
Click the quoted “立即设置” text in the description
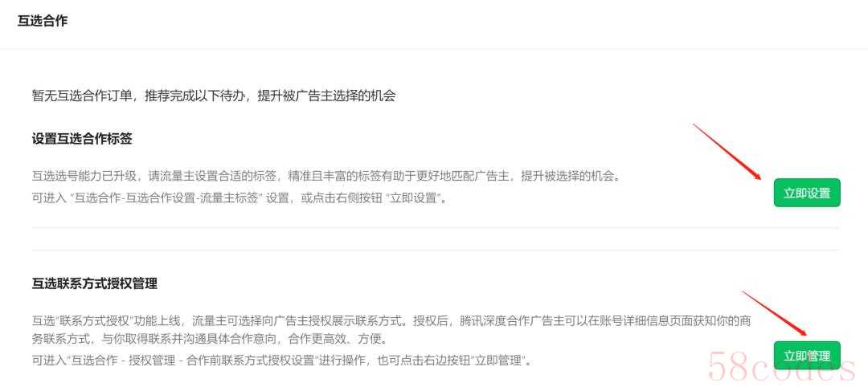pyautogui.click(x=420, y=198)
